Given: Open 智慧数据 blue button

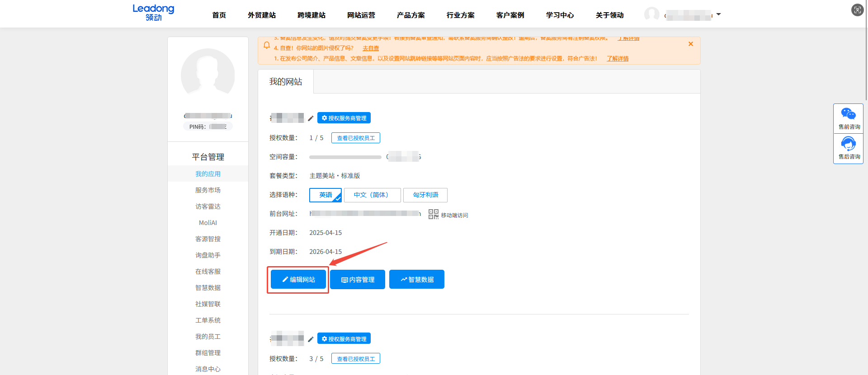Looking at the screenshot, I should (417, 280).
